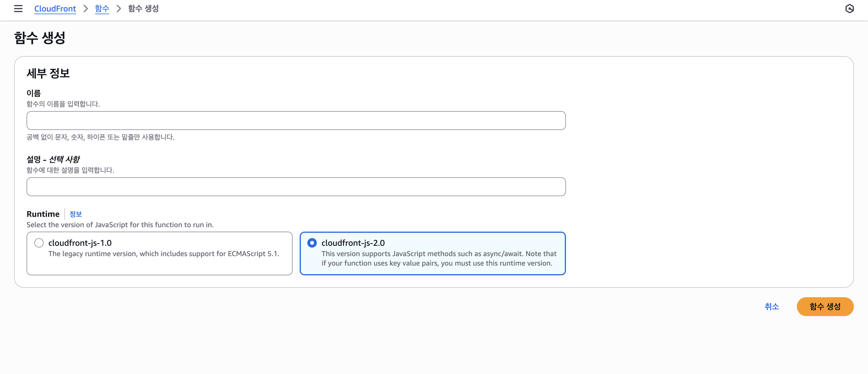Click the 함수 생성 page title
This screenshot has width=868, height=374.
coord(40,38)
